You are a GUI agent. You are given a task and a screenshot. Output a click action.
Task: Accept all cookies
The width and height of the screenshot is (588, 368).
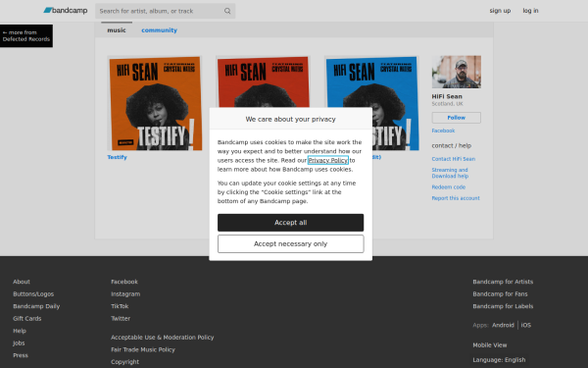pyautogui.click(x=291, y=223)
